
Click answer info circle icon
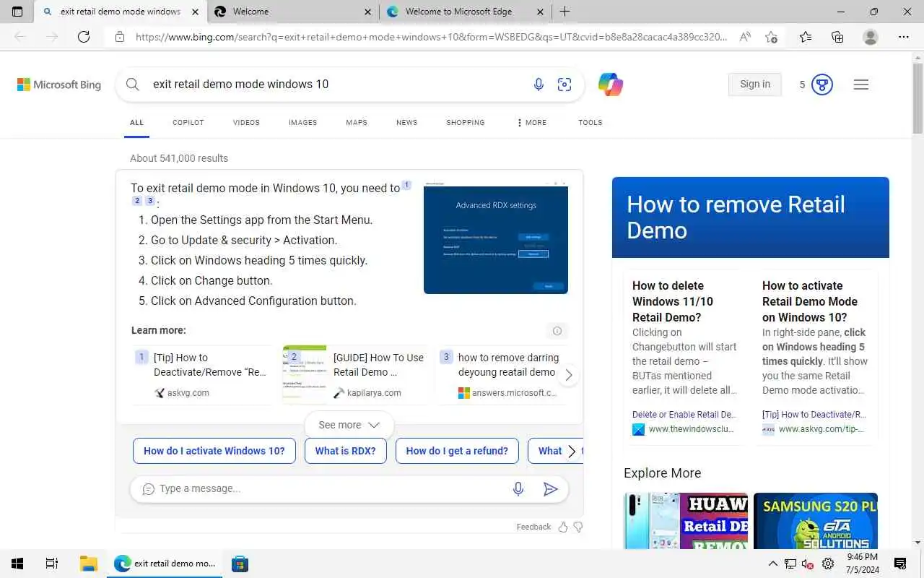(557, 331)
